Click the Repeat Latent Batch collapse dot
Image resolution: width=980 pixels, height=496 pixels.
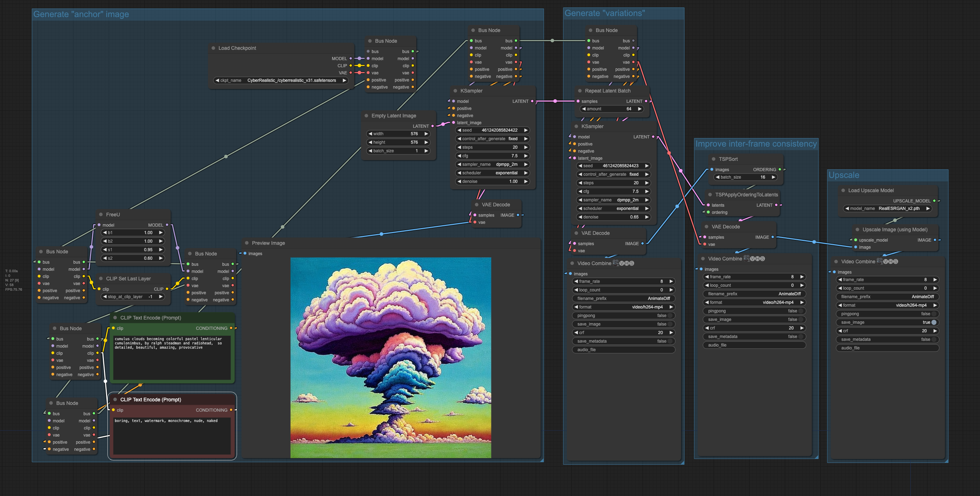[580, 91]
